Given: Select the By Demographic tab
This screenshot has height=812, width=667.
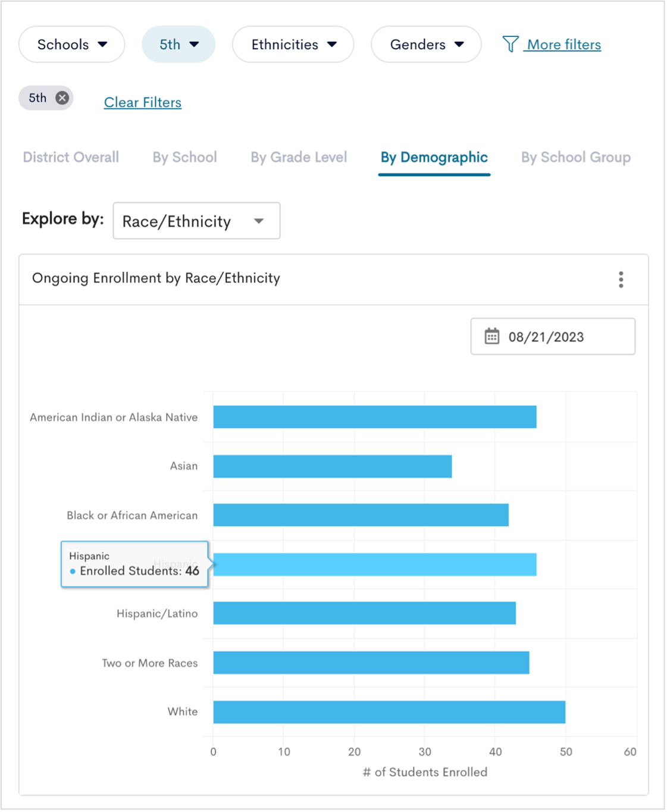Looking at the screenshot, I should point(434,157).
